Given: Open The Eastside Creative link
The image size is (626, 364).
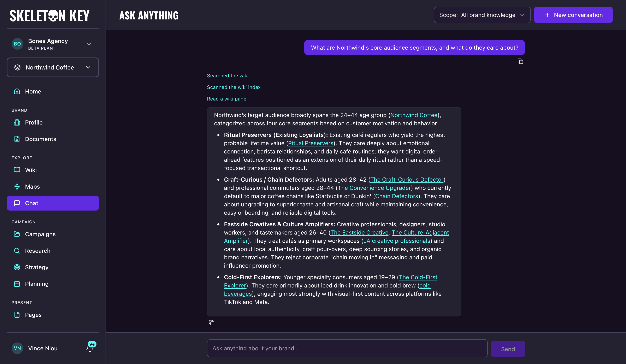Looking at the screenshot, I should pyautogui.click(x=359, y=232).
